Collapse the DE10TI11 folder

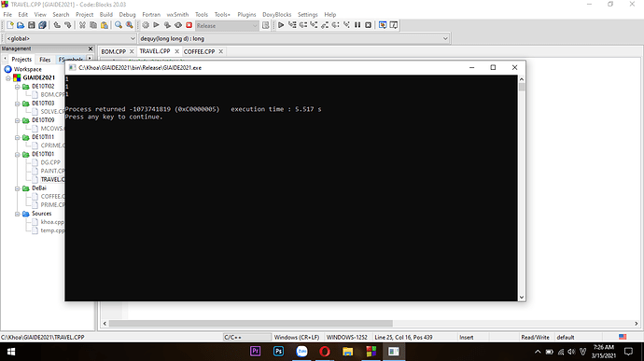tap(17, 137)
